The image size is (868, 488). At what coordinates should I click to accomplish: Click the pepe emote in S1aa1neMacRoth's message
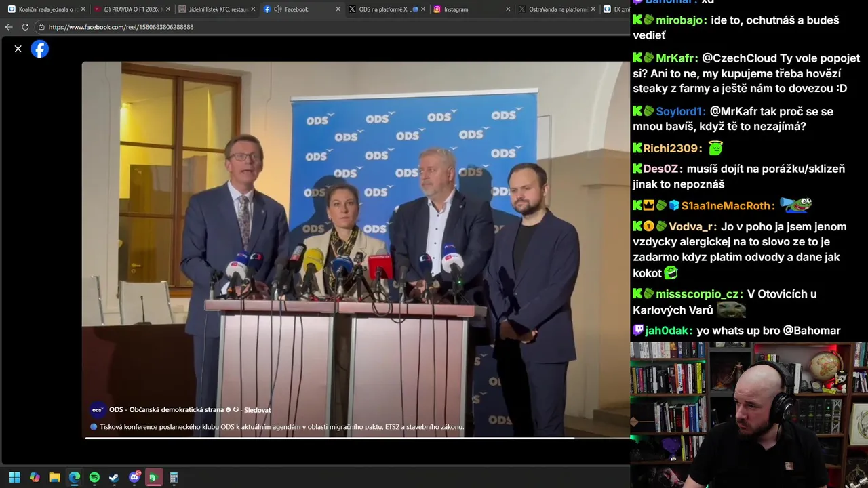pos(795,204)
